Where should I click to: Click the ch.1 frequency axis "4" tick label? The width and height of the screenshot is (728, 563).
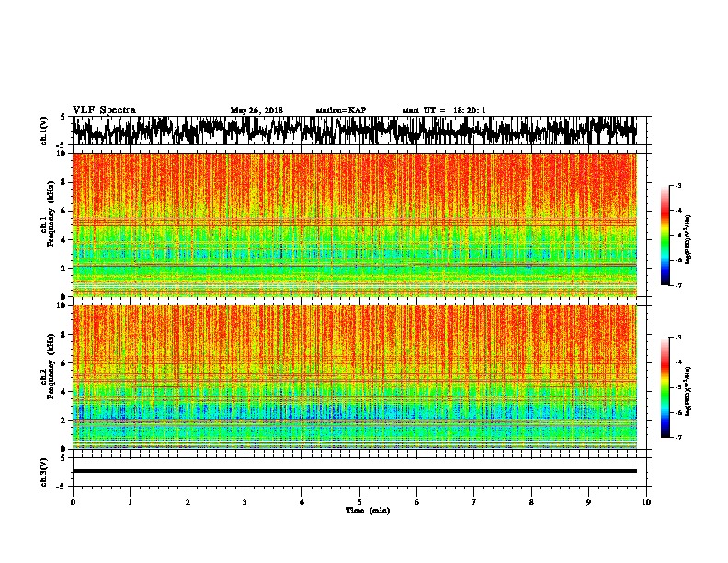(x=64, y=240)
